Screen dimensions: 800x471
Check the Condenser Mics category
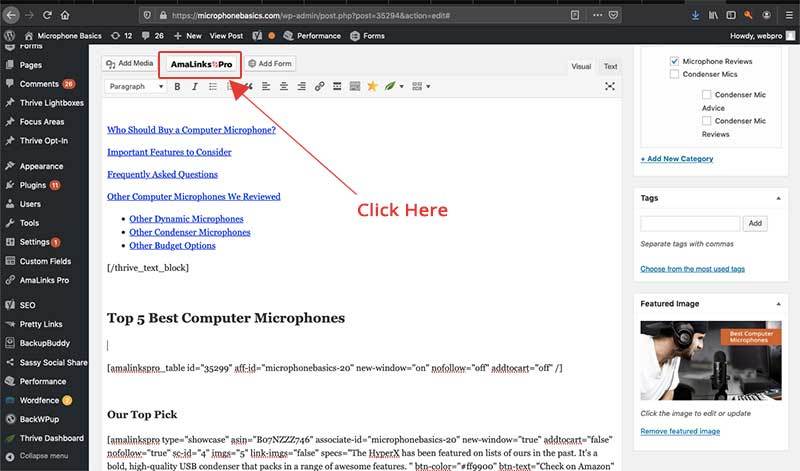[674, 75]
